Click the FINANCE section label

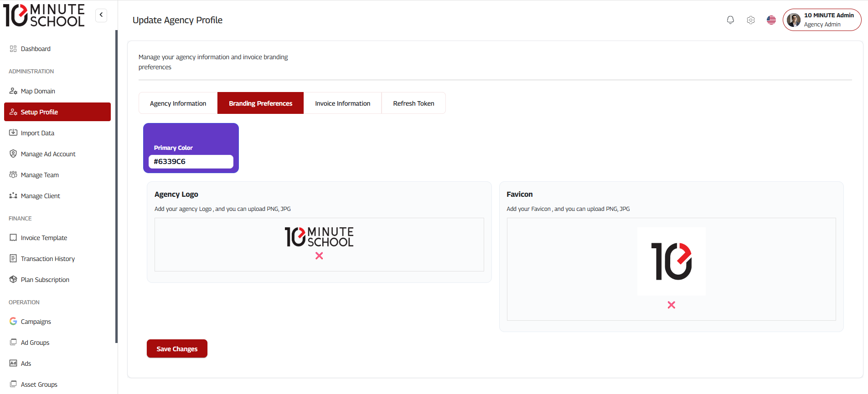[x=20, y=219]
